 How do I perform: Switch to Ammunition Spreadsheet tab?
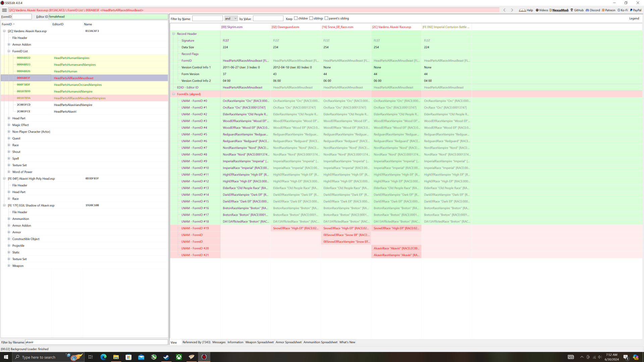pos(320,342)
